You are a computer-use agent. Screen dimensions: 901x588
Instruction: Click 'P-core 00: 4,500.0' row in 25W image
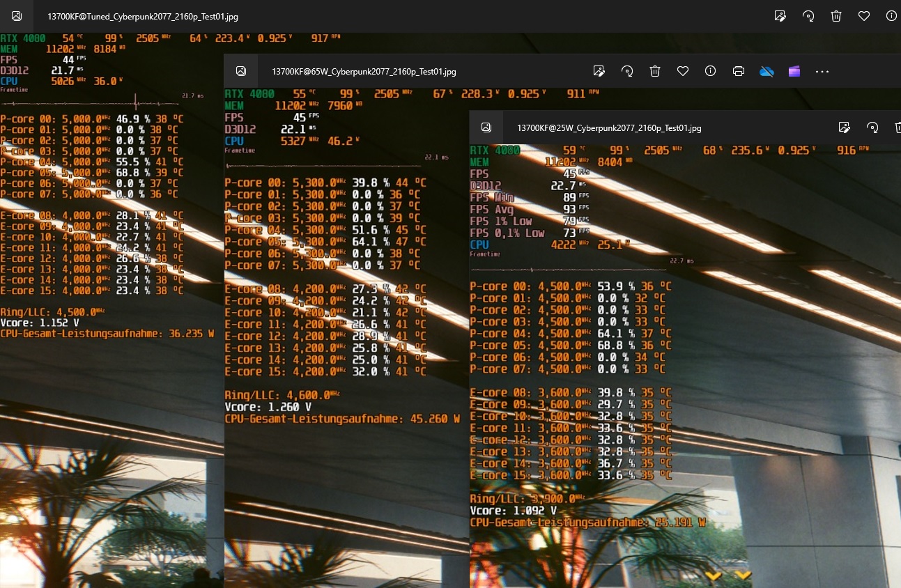coord(571,286)
